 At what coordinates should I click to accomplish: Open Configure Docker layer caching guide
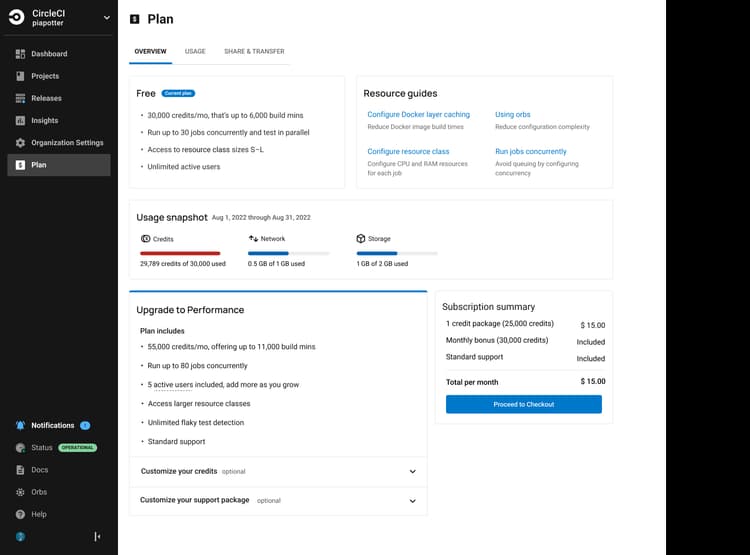tap(419, 114)
